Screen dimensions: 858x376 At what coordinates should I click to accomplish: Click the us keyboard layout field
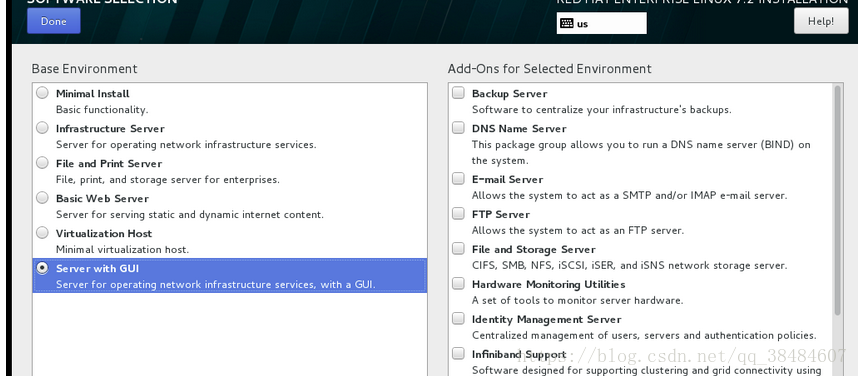[x=601, y=24]
